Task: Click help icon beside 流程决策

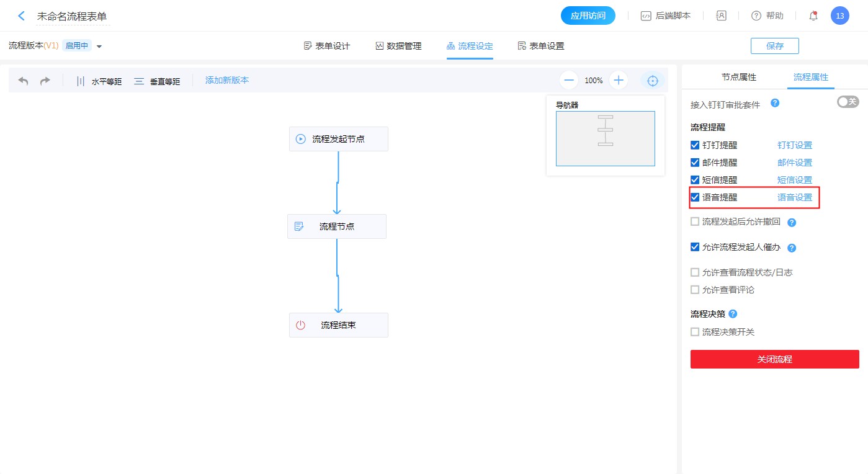Action: (x=733, y=314)
